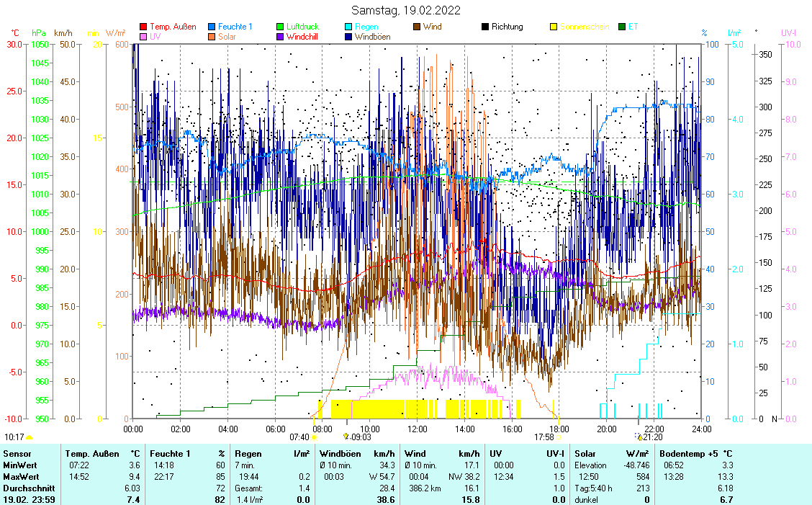Click the sunrise marker at 07:40
The height and width of the screenshot is (505, 812).
point(314,437)
